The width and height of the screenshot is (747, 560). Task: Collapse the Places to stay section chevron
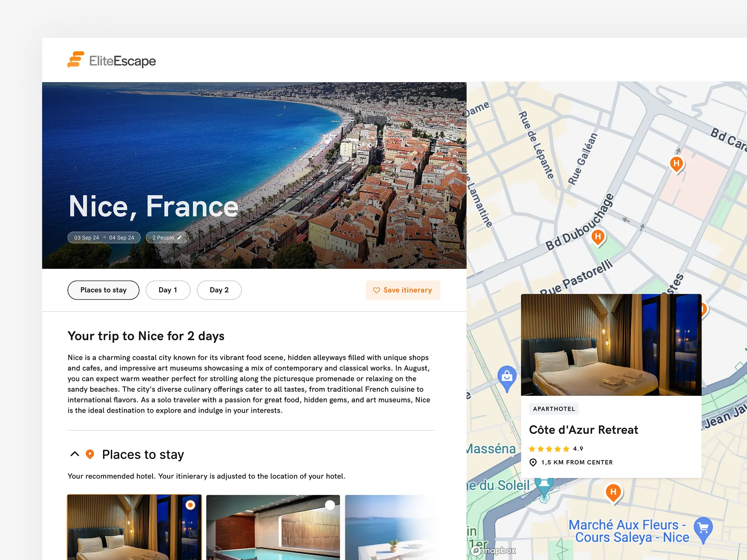point(75,454)
